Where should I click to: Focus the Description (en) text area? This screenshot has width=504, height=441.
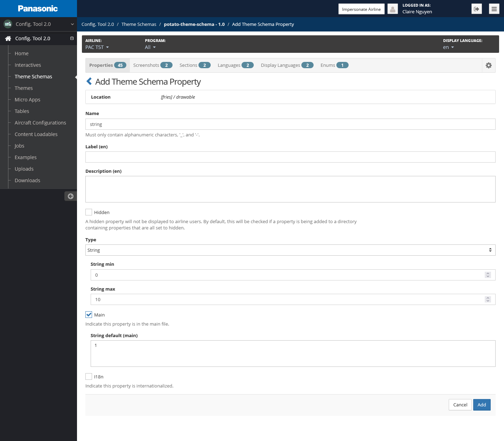point(290,189)
